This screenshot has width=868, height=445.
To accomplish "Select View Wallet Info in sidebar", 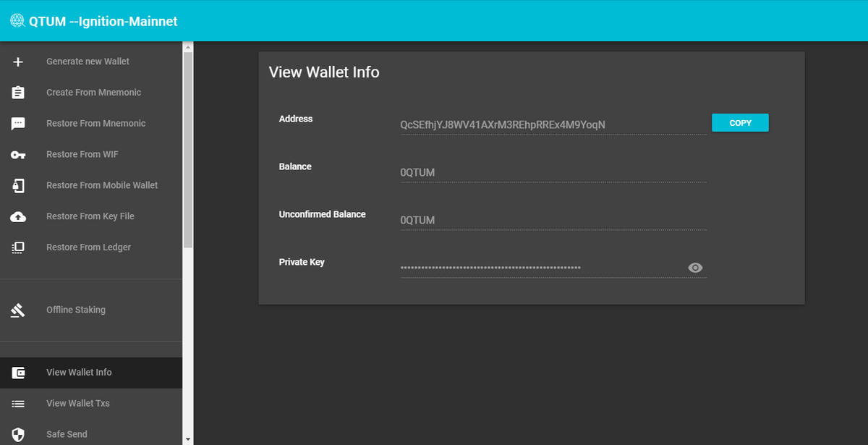I will [x=91, y=373].
